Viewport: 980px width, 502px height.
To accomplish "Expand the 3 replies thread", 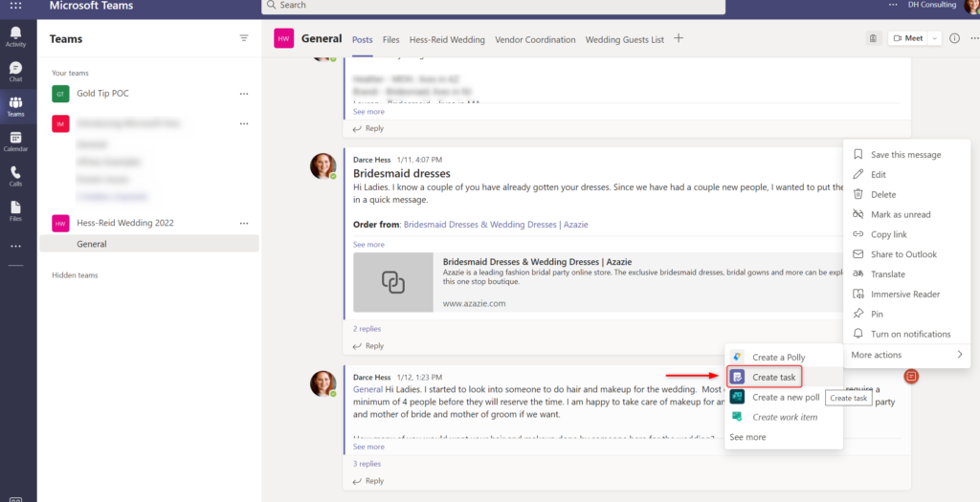I will (367, 464).
